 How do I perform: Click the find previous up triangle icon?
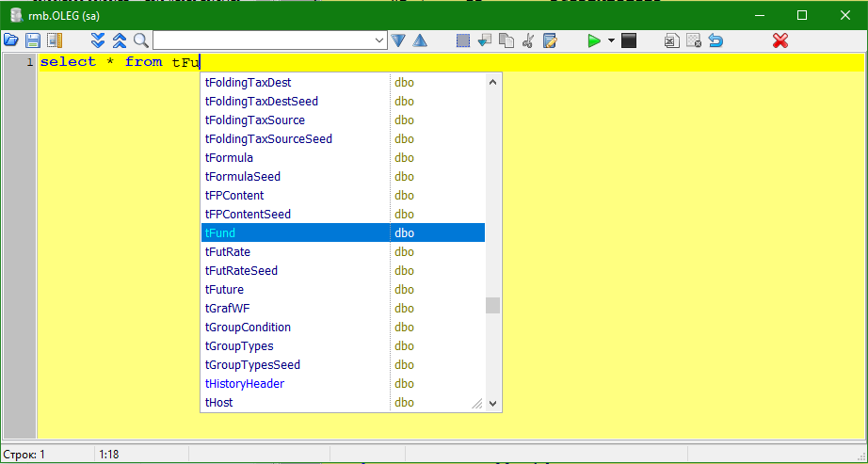click(x=419, y=40)
